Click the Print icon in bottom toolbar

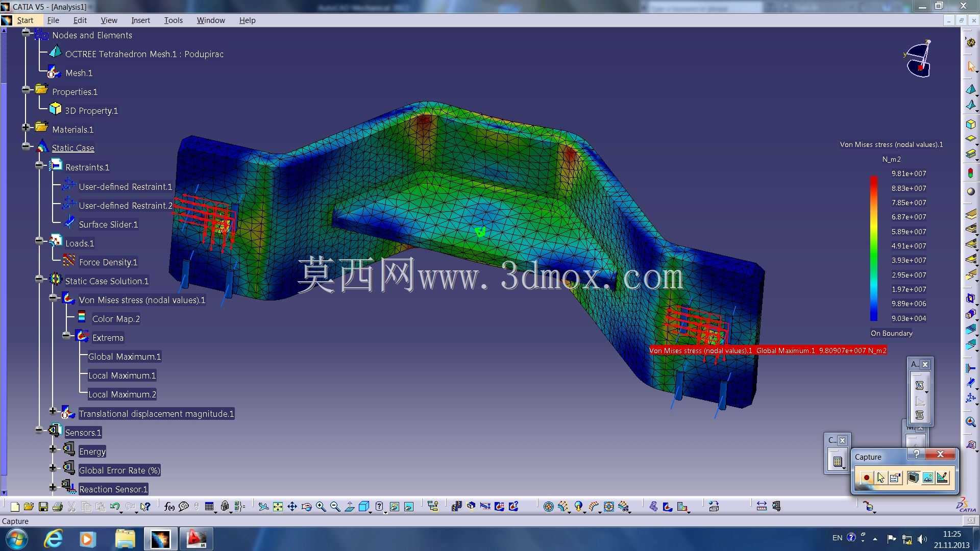pos(58,507)
